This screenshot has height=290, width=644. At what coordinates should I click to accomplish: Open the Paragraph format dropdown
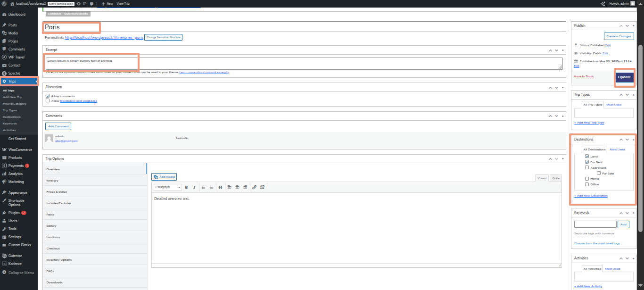tap(167, 187)
